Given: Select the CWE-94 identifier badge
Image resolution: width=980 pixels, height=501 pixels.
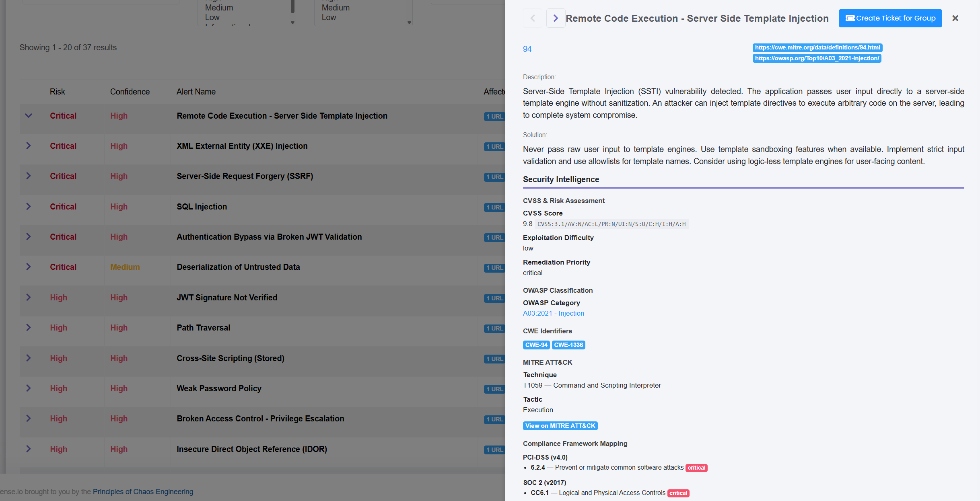Looking at the screenshot, I should (536, 345).
